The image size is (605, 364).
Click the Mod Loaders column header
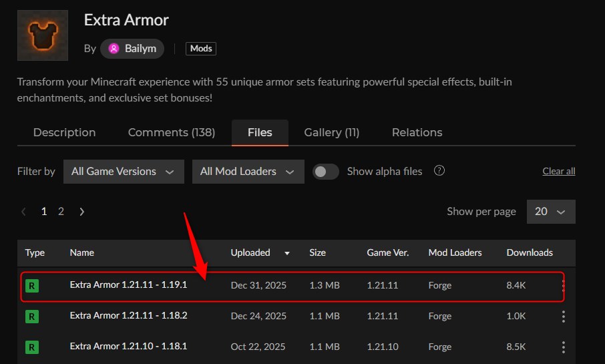455,252
